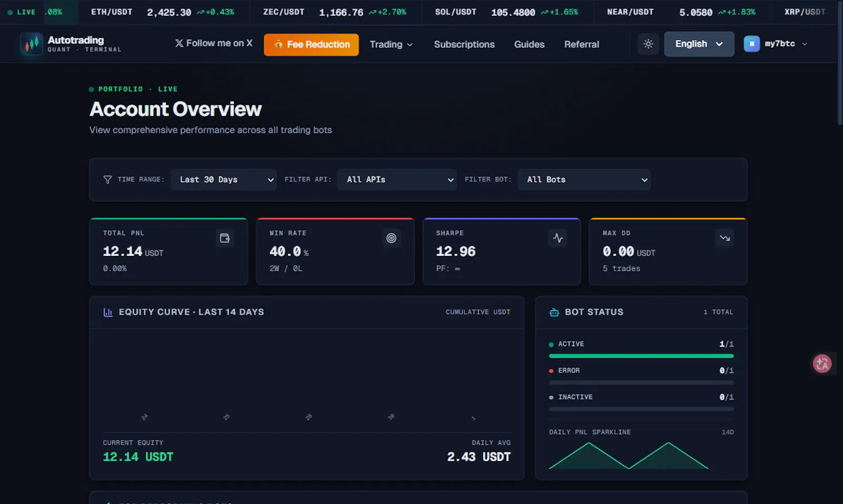Viewport: 843px width, 504px height.
Task: Open the Subscriptions page
Action: point(464,44)
